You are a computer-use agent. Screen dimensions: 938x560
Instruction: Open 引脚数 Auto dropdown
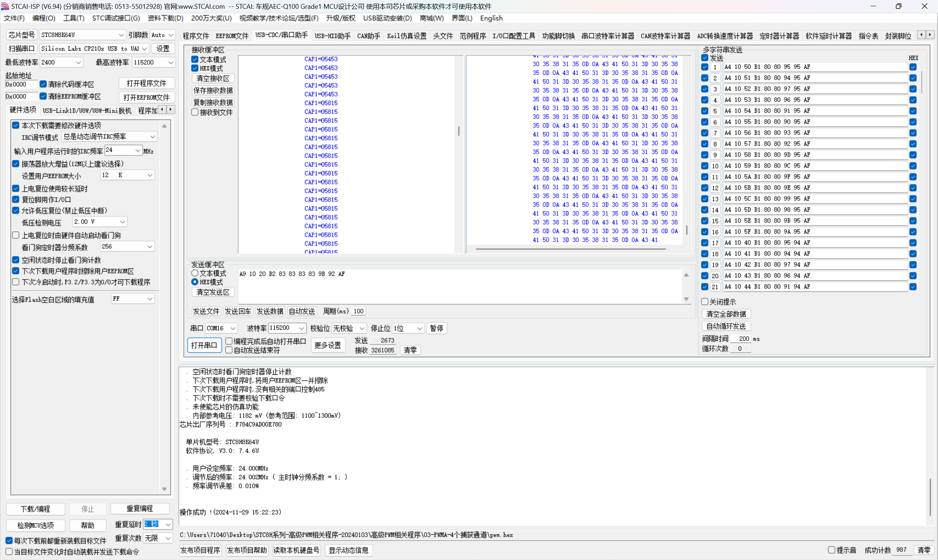tap(171, 35)
